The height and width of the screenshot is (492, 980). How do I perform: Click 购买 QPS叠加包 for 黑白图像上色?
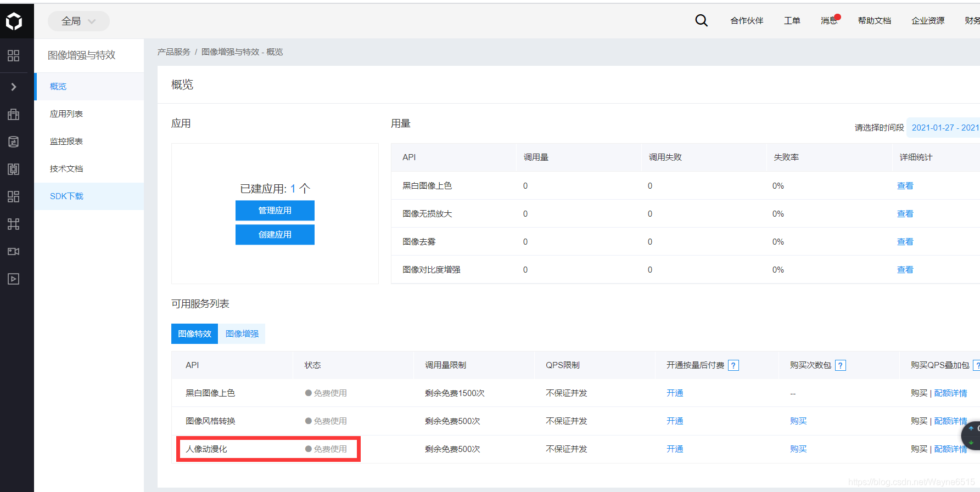tap(919, 393)
